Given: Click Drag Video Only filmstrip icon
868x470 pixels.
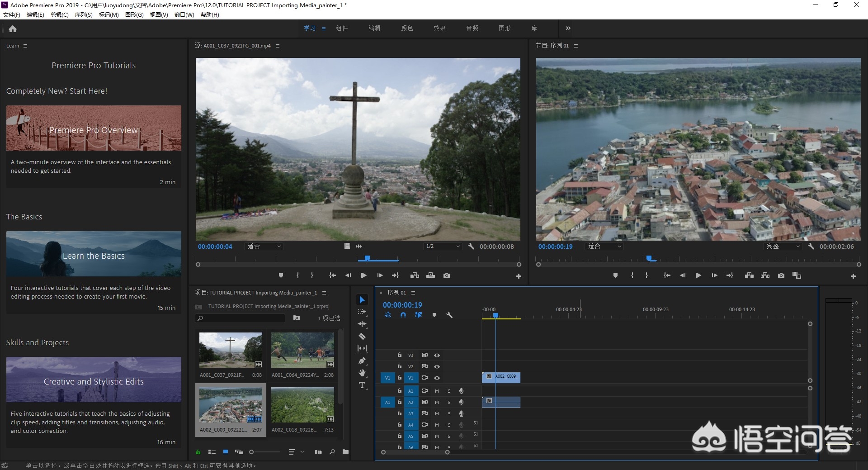Looking at the screenshot, I should coord(347,246).
